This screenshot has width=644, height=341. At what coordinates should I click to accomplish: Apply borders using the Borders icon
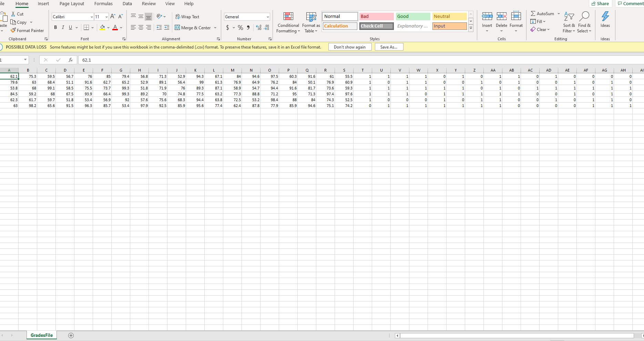click(x=86, y=28)
